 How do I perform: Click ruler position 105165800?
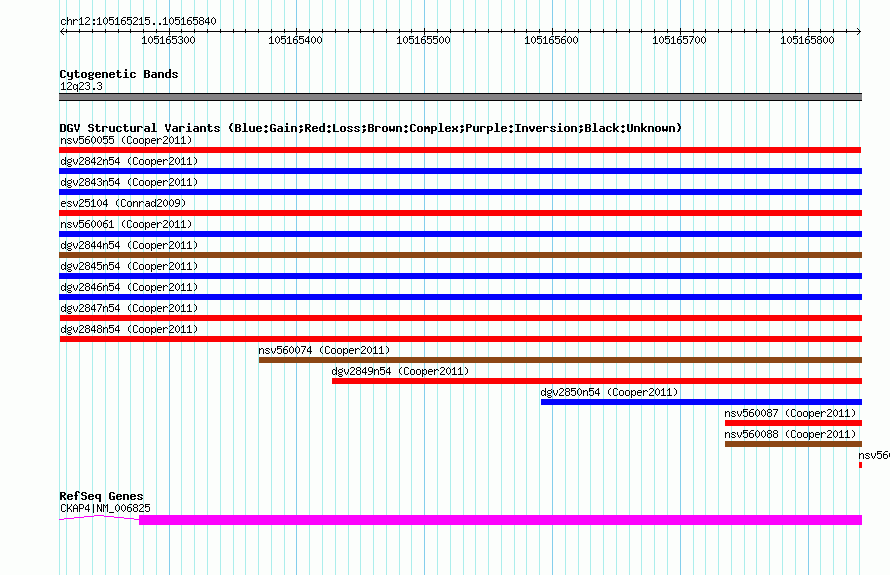tap(807, 40)
